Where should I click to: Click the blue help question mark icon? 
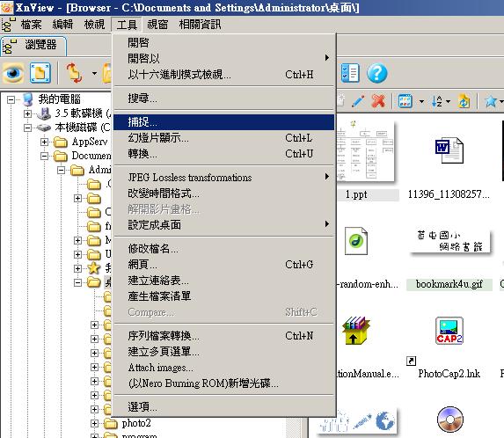pyautogui.click(x=376, y=73)
